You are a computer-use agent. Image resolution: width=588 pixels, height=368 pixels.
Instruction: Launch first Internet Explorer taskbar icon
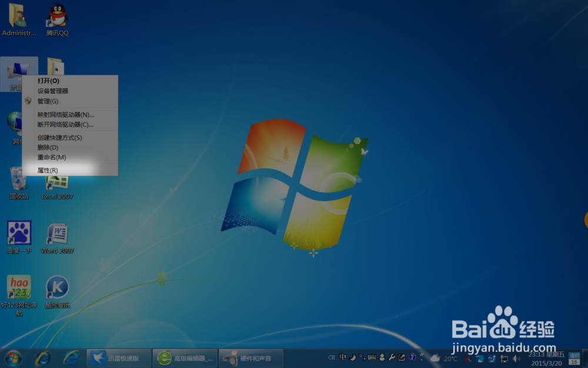(x=43, y=358)
